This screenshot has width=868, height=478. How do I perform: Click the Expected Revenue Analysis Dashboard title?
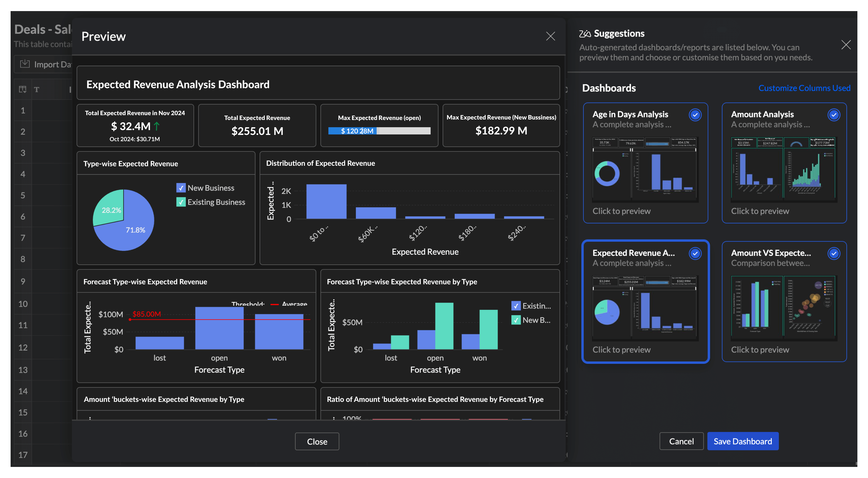click(178, 84)
